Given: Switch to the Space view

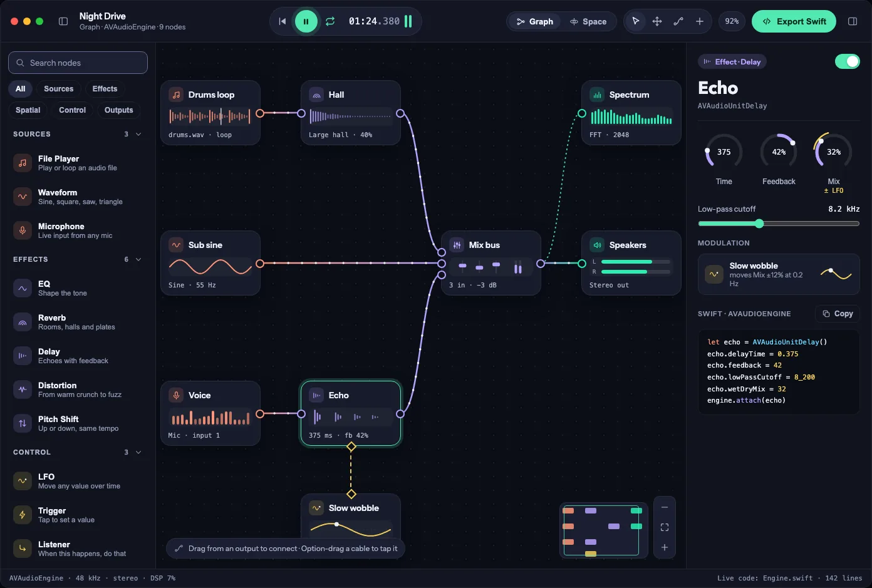Looking at the screenshot, I should tap(588, 21).
